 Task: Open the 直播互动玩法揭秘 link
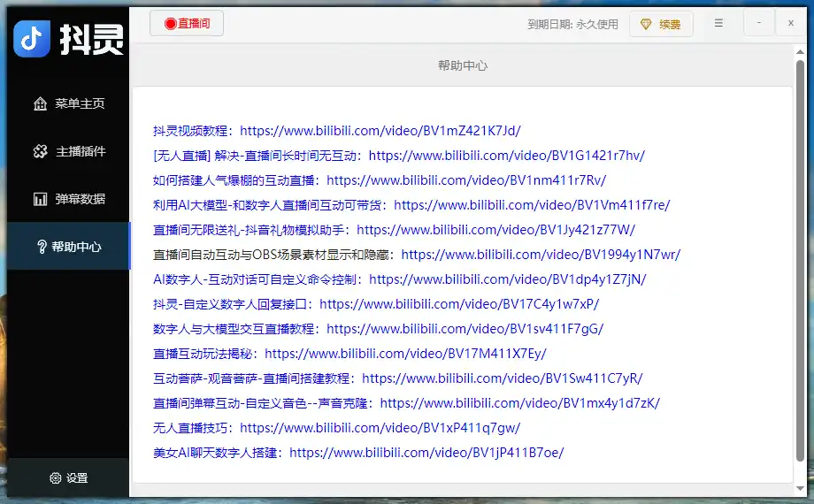(x=404, y=353)
